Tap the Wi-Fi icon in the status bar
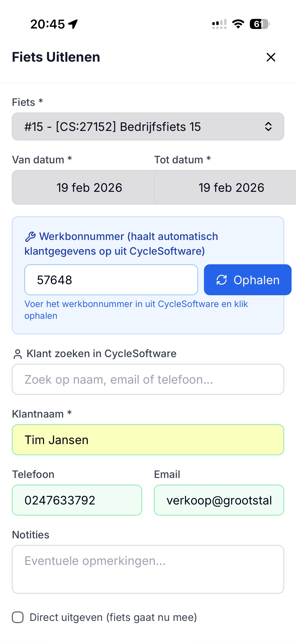296x644 pixels. click(x=238, y=24)
